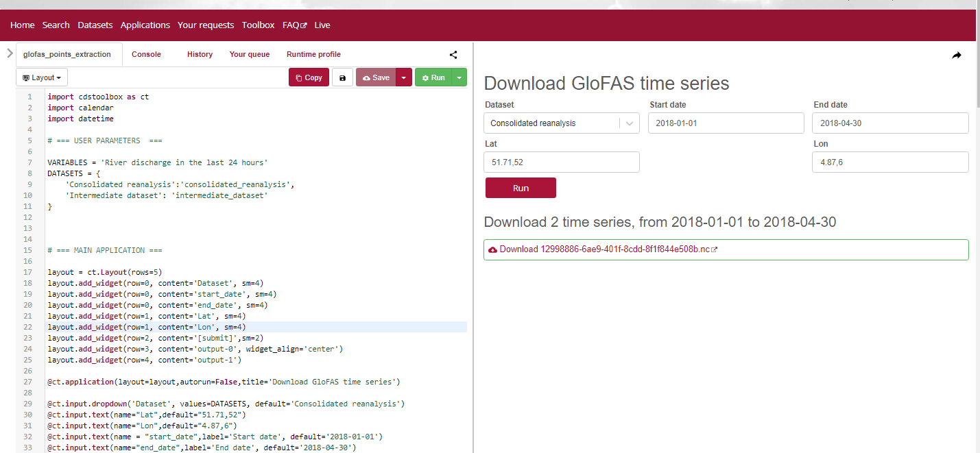This screenshot has height=453, width=980.
Task: Click the 'output-1' widget code line
Action: click(x=145, y=360)
